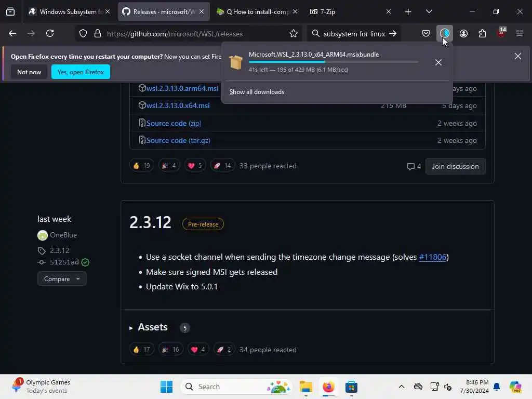This screenshot has width=532, height=399.
Task: Open OneBlue user profile
Action: [x=63, y=235]
